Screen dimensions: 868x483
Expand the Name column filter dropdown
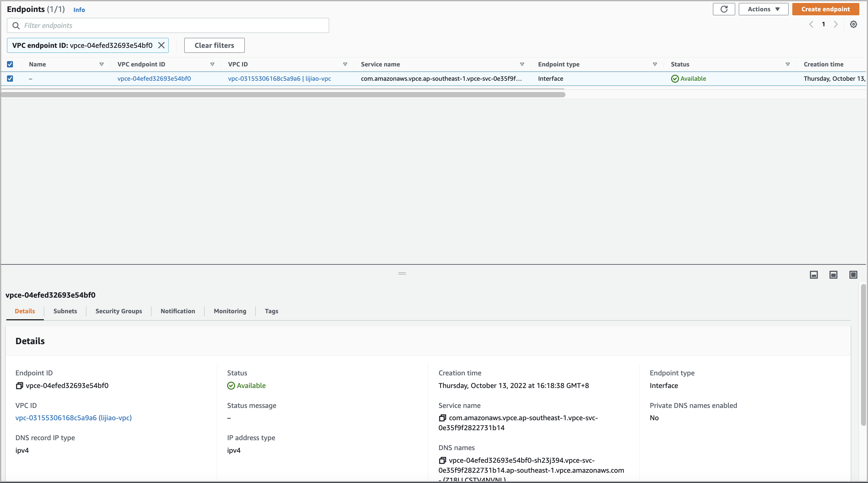click(x=101, y=64)
